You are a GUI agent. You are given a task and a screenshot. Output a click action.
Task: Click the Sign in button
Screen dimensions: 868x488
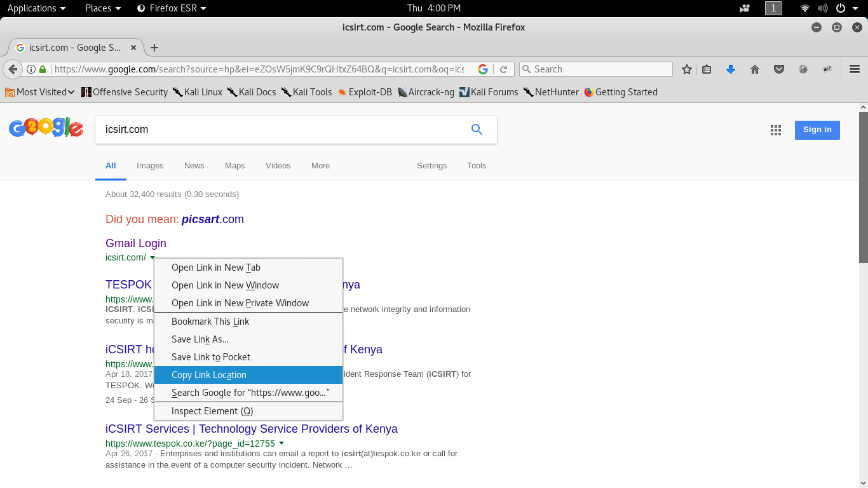(x=817, y=130)
